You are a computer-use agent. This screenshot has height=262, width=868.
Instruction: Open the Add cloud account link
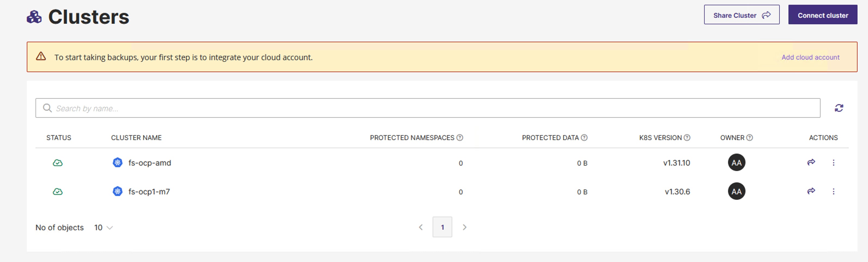click(810, 57)
